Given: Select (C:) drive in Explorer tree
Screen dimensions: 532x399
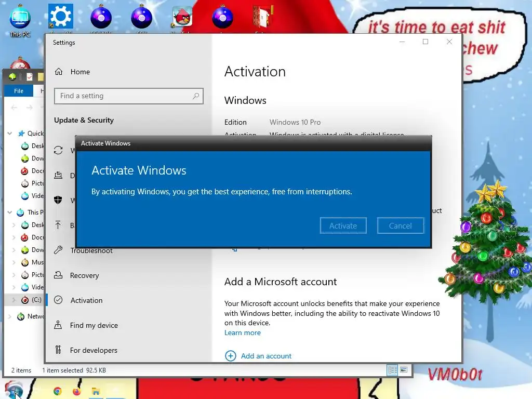Looking at the screenshot, I should (x=31, y=300).
